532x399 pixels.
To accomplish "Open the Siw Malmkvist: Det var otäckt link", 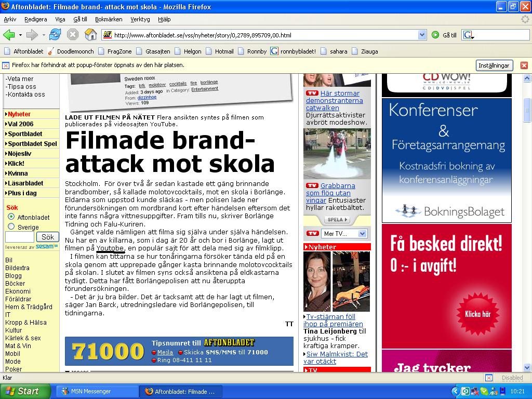I will tap(336, 357).
